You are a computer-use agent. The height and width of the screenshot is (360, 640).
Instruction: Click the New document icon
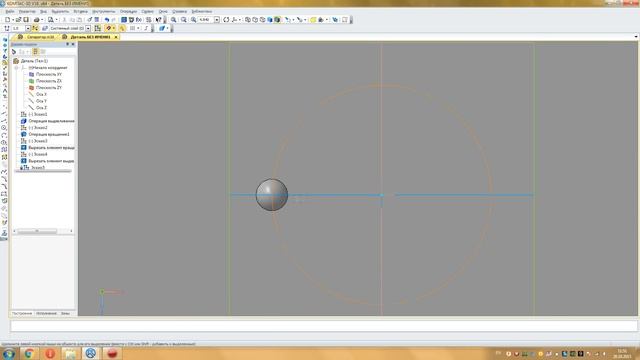pos(7,20)
